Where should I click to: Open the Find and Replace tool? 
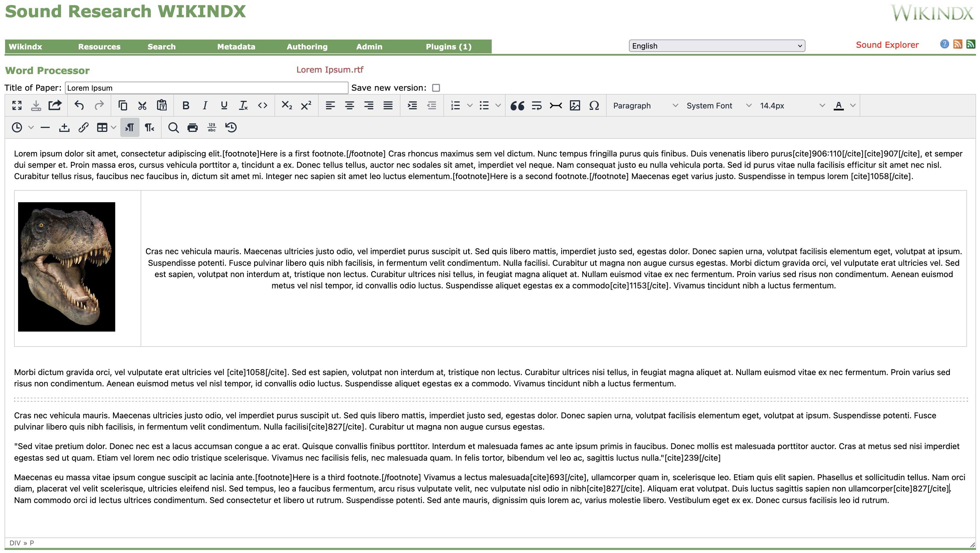[173, 127]
